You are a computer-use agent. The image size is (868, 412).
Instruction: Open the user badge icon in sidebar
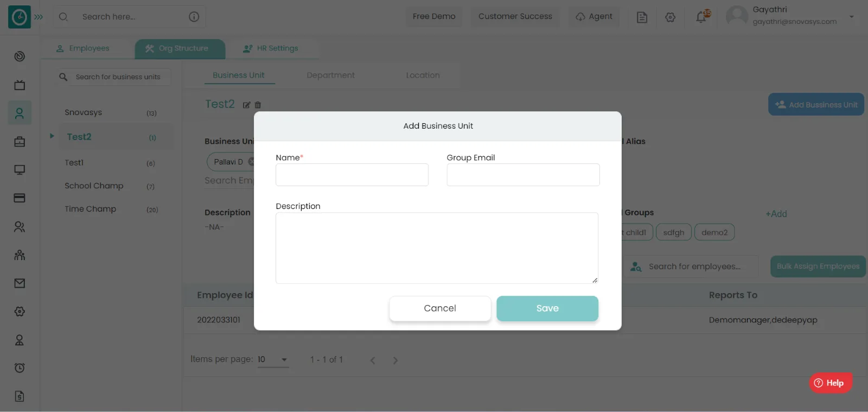point(20,340)
